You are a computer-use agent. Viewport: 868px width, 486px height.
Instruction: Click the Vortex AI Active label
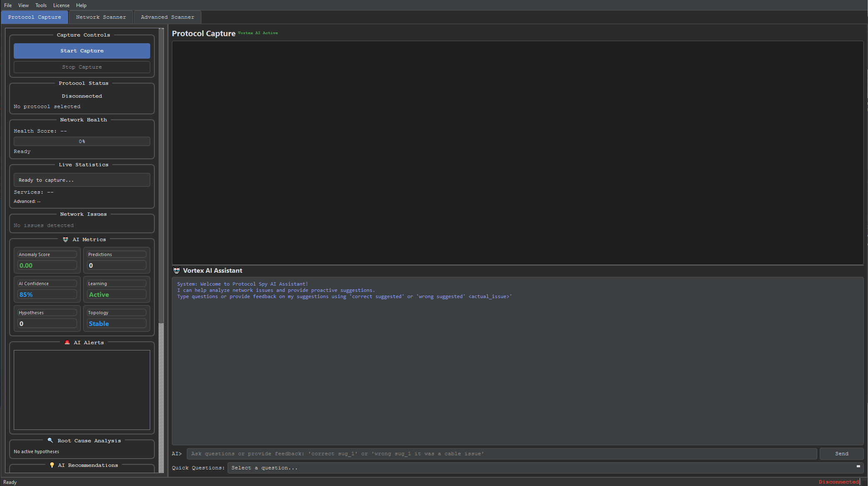click(258, 33)
